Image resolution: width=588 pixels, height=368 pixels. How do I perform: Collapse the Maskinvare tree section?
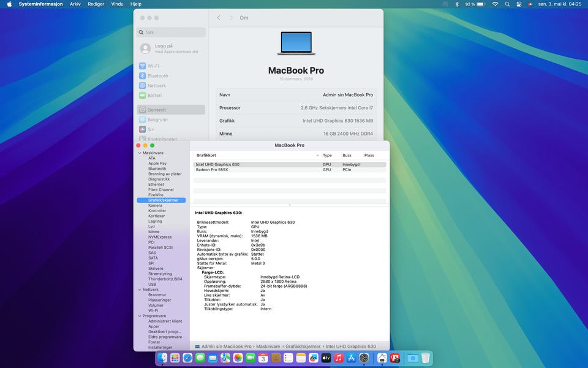click(x=140, y=153)
